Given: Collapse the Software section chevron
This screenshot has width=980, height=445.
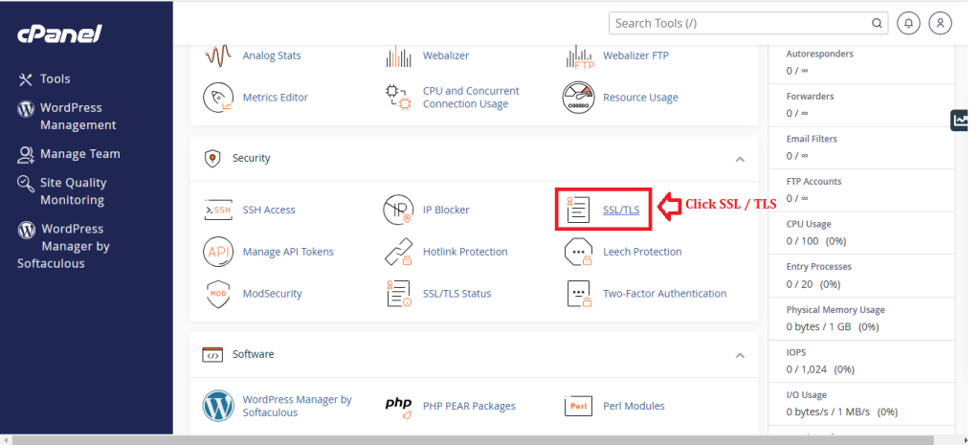Looking at the screenshot, I should [740, 356].
